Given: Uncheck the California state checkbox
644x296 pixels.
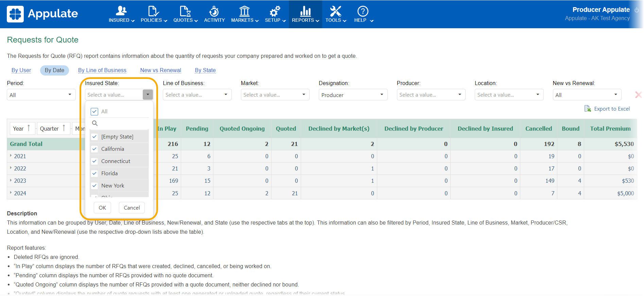Looking at the screenshot, I should click(95, 149).
